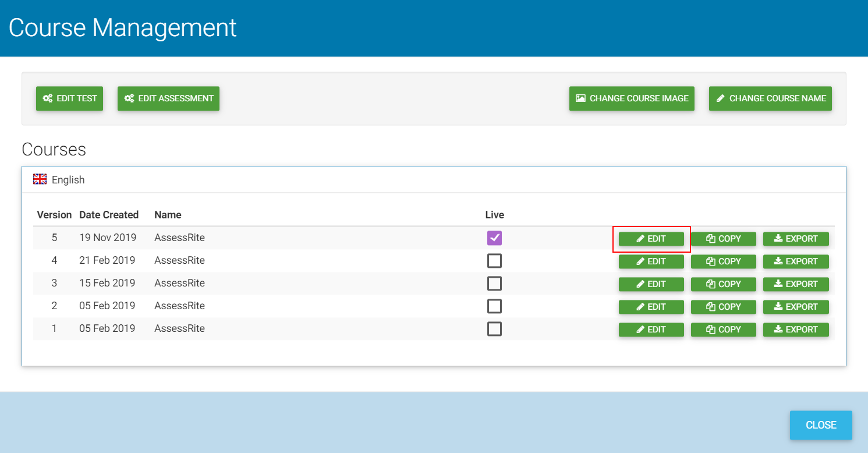Copy version 1 of the course
Screen dimensions: 868x453
(723, 330)
